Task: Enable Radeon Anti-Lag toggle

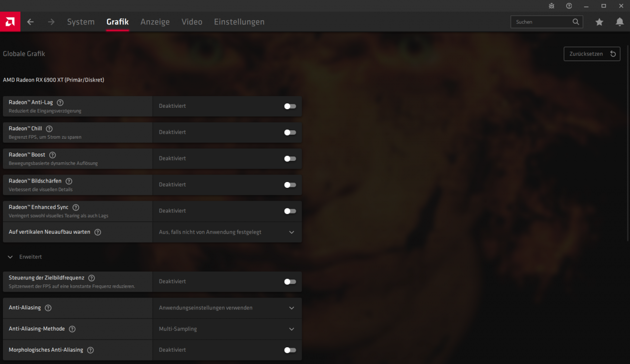Action: point(290,106)
